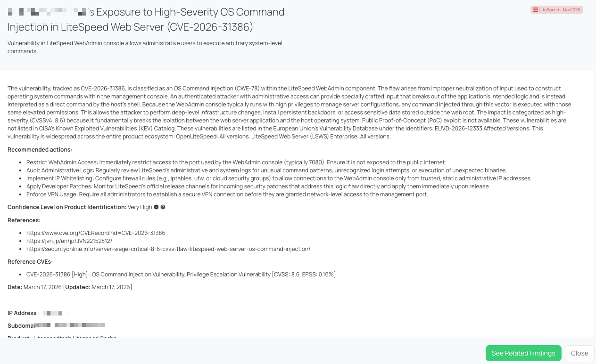The height and width of the screenshot is (364, 596).
Task: Click the Enforce VPN Usage recommendation
Action: click(x=227, y=194)
